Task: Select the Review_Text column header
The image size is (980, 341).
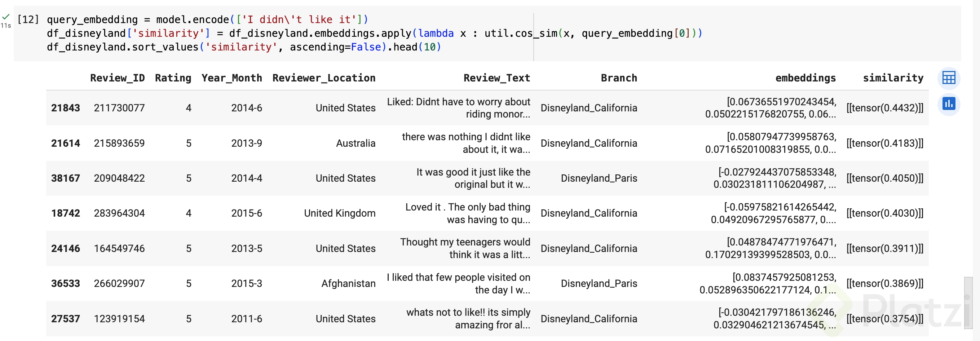Action: tap(496, 78)
